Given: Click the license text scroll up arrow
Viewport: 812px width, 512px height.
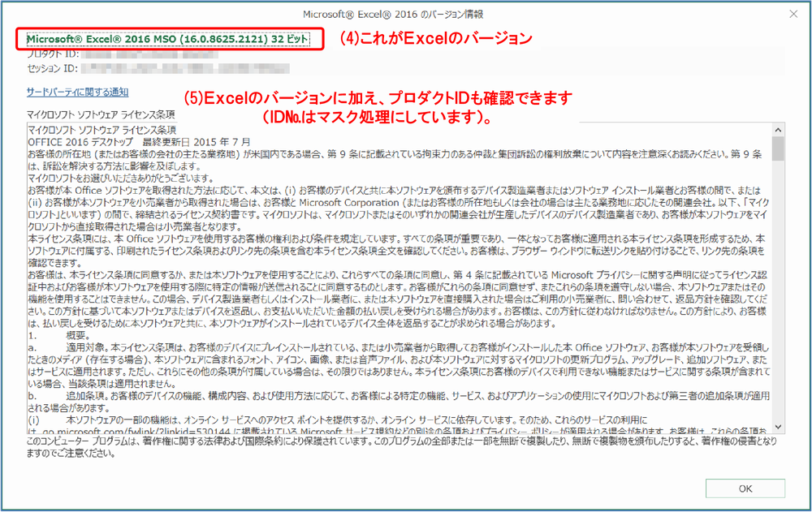Looking at the screenshot, I should point(777,130).
